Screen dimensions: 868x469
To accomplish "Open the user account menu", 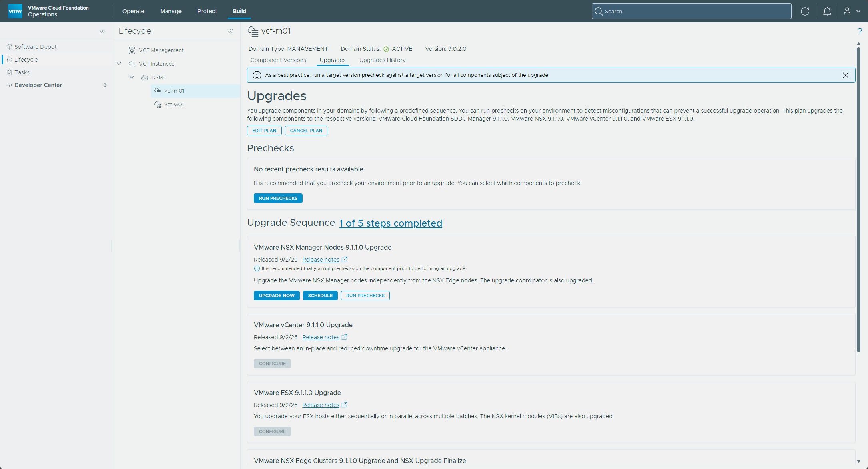I will pyautogui.click(x=852, y=11).
